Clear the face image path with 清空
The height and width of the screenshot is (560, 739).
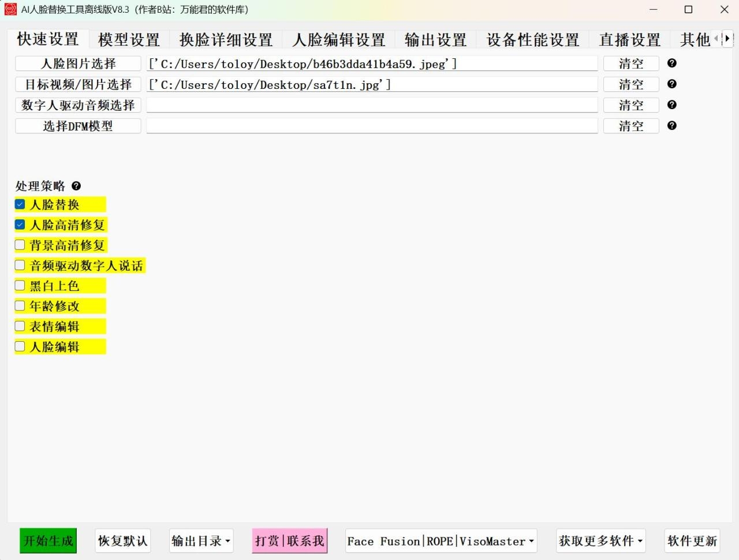click(631, 64)
